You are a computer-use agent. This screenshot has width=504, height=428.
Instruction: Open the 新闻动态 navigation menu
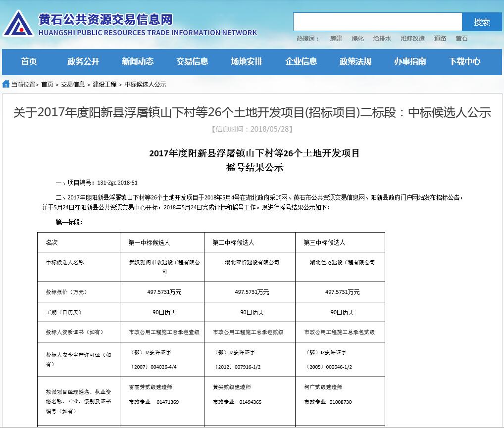tap(138, 62)
